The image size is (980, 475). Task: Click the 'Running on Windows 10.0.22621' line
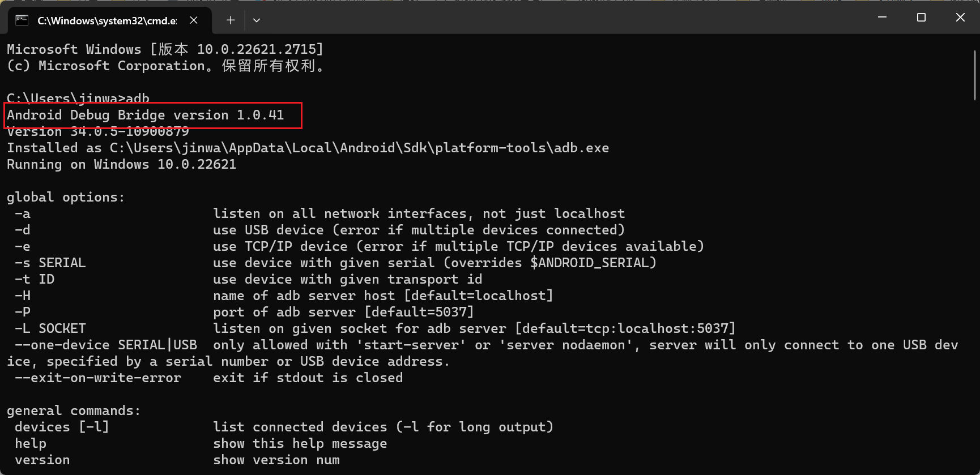(x=121, y=165)
